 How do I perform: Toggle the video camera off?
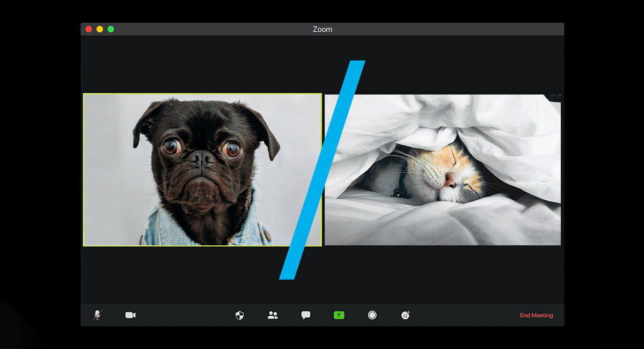point(130,315)
